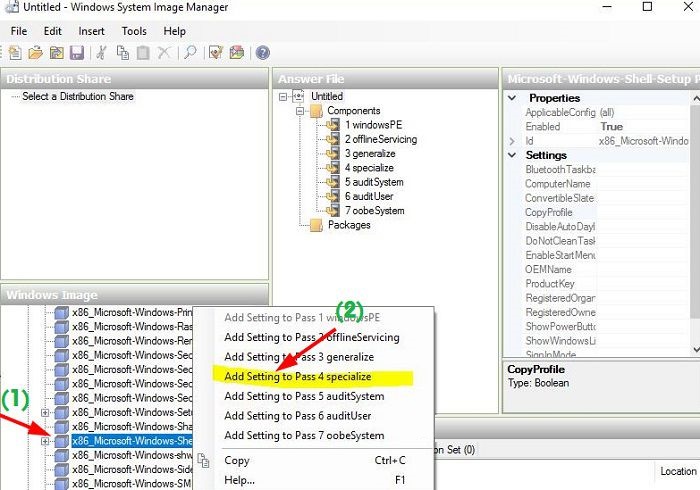
Task: Collapse the Properties section
Action: (x=512, y=98)
